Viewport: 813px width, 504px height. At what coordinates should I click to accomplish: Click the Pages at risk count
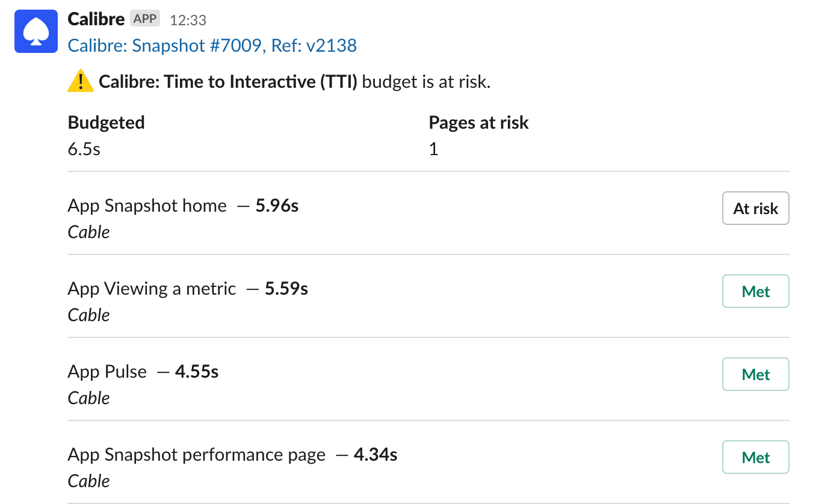click(434, 149)
